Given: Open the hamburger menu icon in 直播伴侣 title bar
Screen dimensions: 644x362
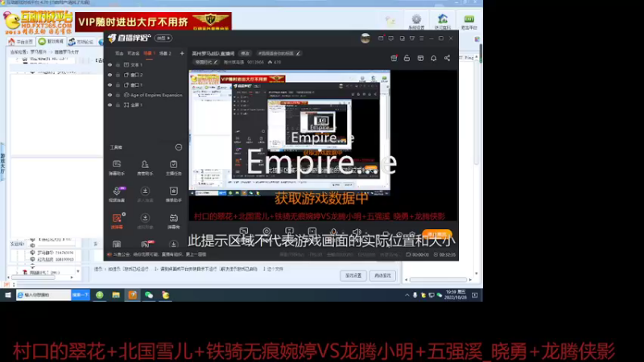Looking at the screenshot, I should click(x=421, y=38).
